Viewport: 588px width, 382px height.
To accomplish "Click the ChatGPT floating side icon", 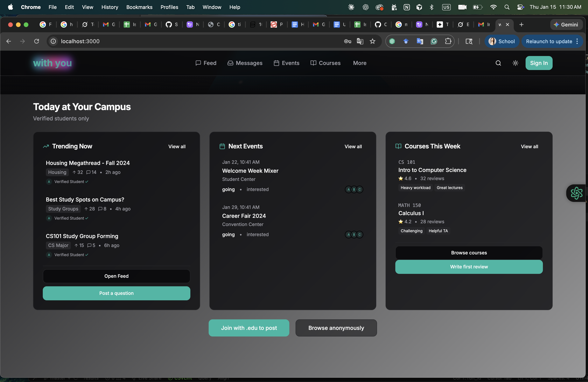I will coord(576,193).
